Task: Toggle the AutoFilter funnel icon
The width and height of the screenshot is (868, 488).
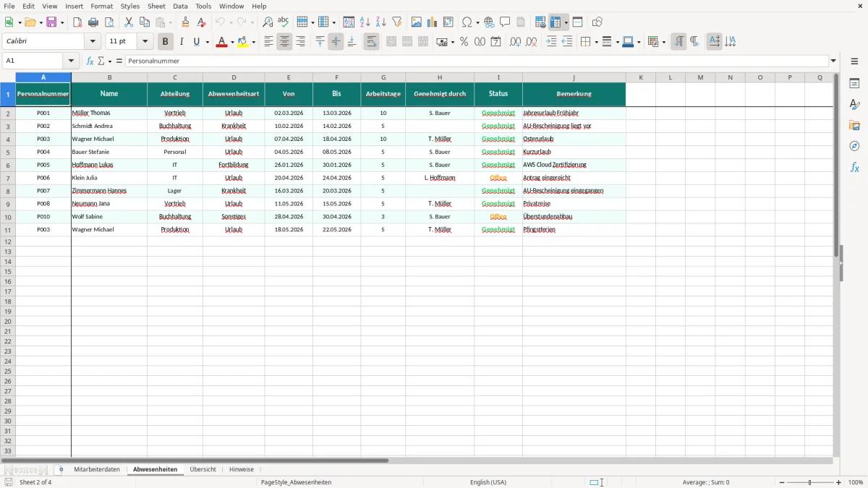Action: tap(397, 22)
